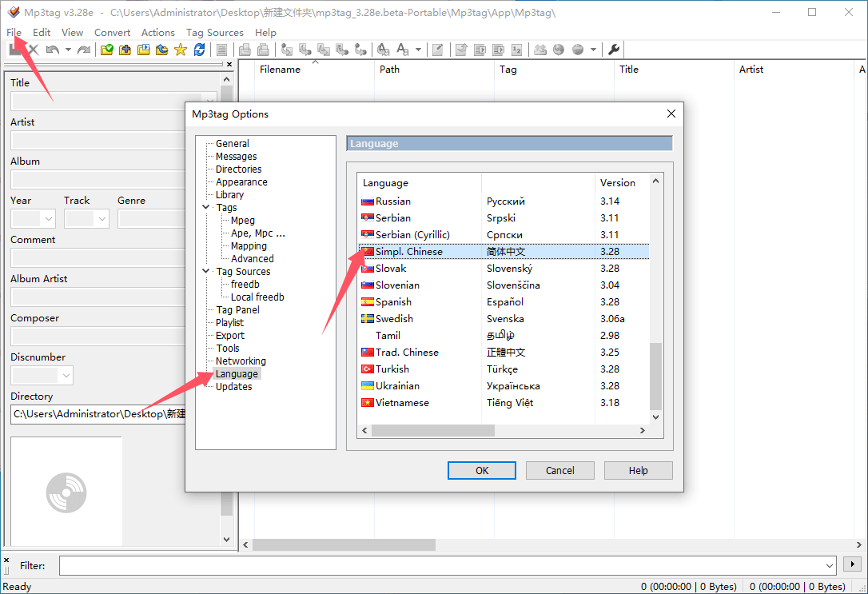This screenshot has height=594, width=868.
Task: Click the yellow star favorites icon
Action: (180, 50)
